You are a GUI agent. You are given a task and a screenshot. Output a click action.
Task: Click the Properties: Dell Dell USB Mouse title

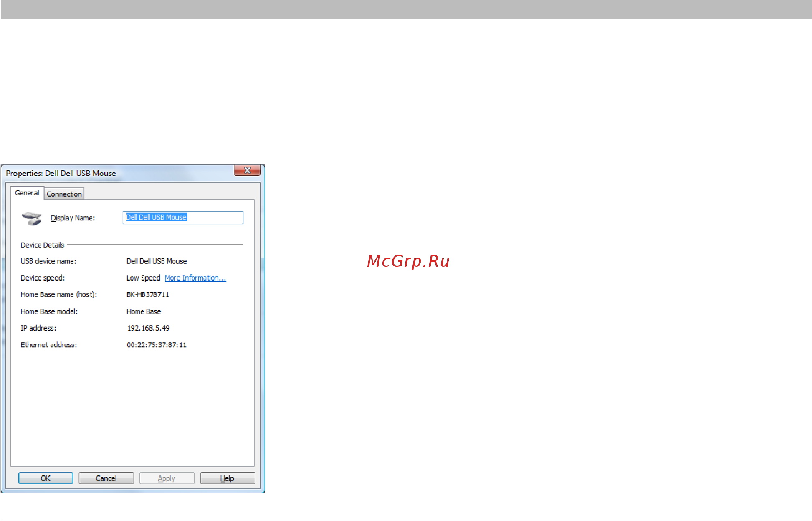(61, 173)
